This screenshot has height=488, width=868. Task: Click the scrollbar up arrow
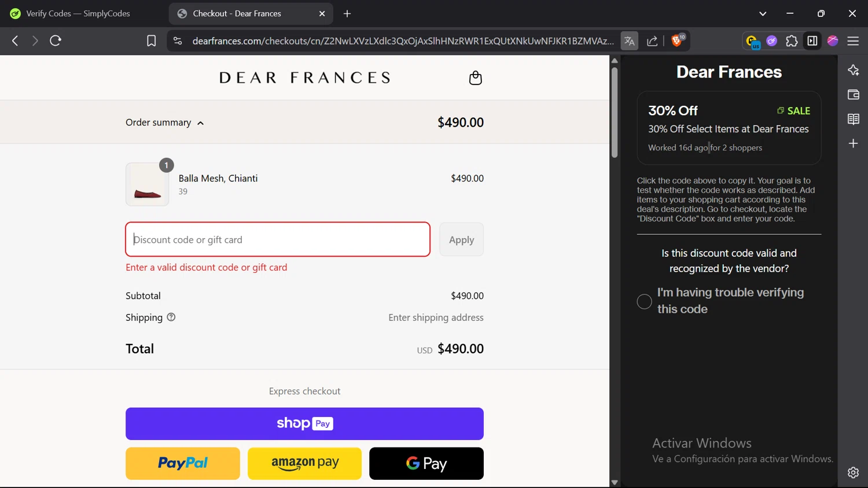coord(615,60)
